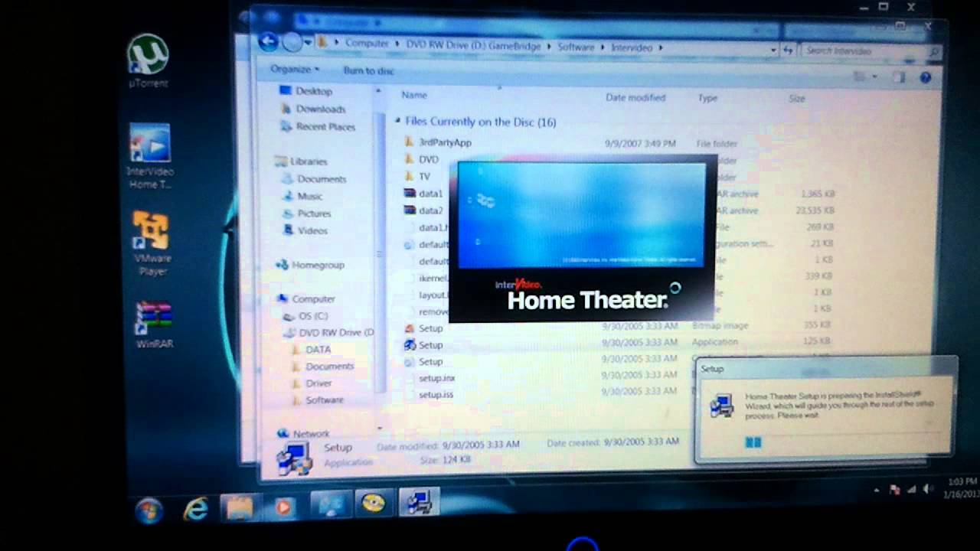Click the Burn to disc button
This screenshot has height=551, width=980.
(x=368, y=70)
